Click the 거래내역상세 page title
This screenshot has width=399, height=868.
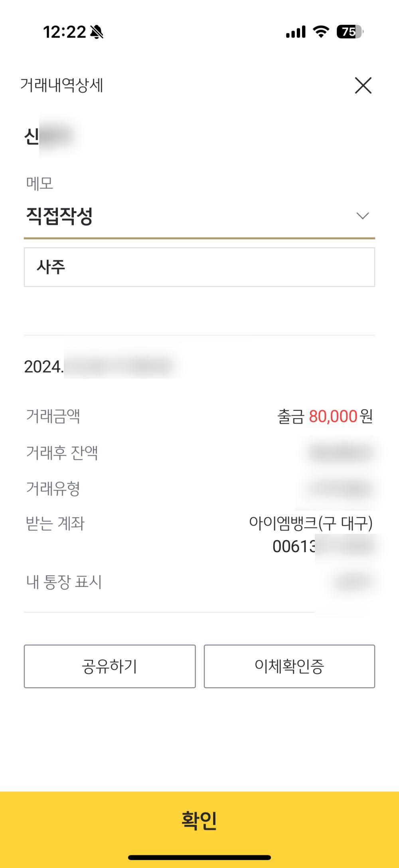62,85
